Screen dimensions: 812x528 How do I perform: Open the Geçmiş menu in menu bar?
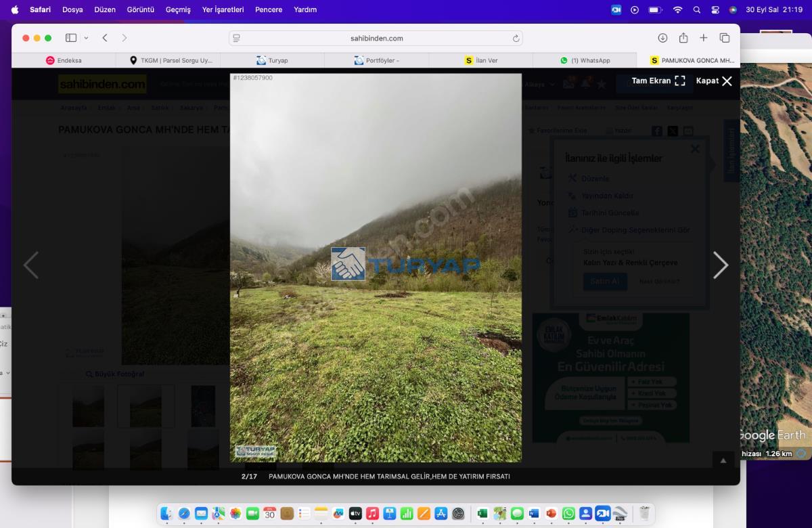178,9
